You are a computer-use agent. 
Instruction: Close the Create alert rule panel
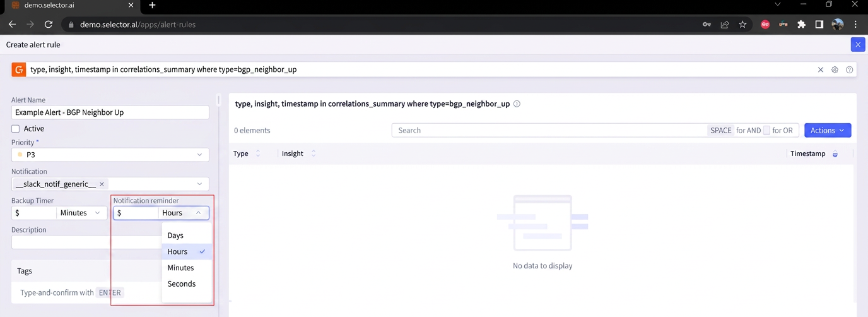coord(857,45)
